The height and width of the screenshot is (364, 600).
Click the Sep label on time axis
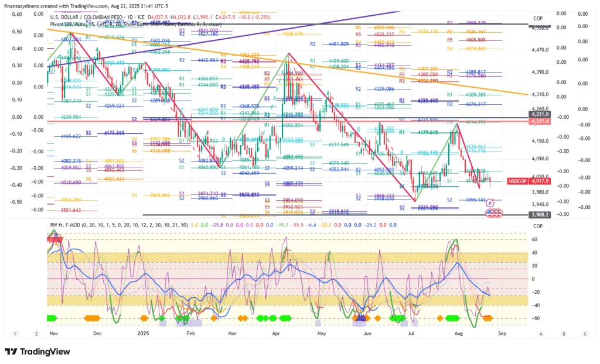coord(502,334)
